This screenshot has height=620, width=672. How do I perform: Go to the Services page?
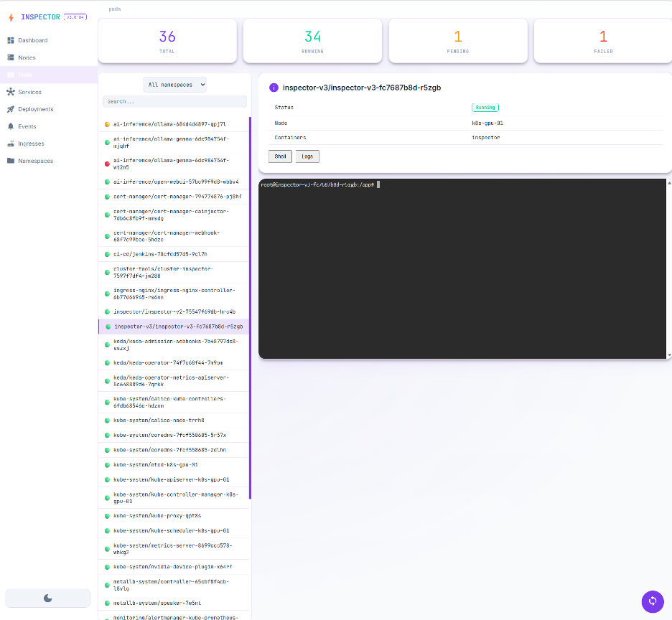point(49,92)
